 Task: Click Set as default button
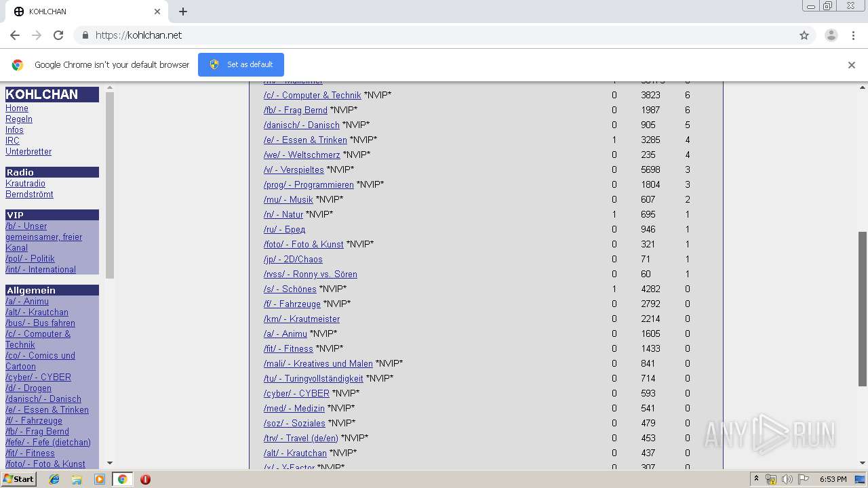[241, 64]
